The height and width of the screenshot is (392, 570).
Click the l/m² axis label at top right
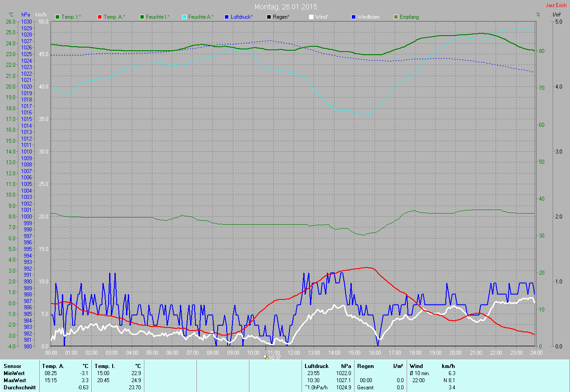tap(556, 15)
